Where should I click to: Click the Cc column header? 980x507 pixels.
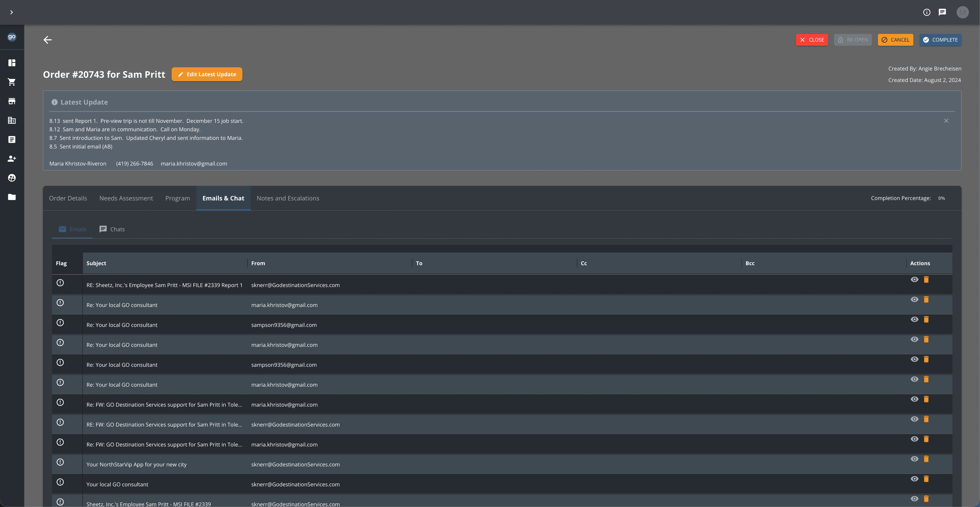[659, 263]
